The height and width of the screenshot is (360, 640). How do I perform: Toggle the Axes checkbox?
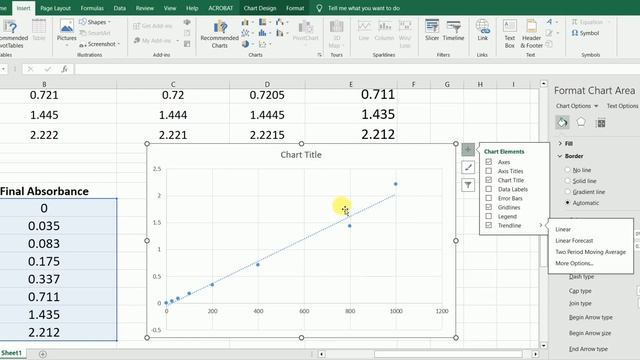coord(489,162)
